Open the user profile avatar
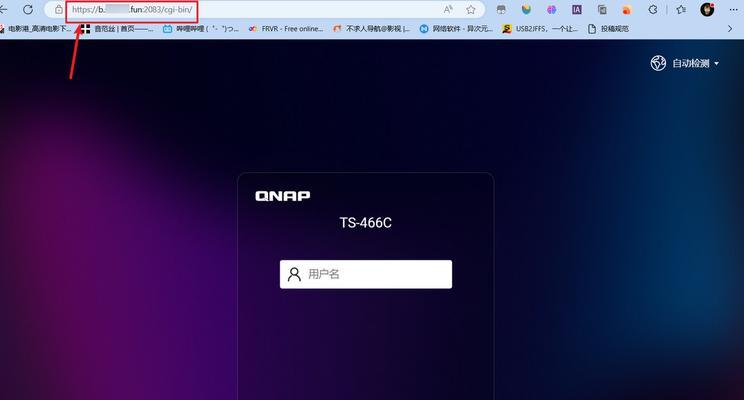Image resolution: width=744 pixels, height=400 pixels. (x=707, y=9)
